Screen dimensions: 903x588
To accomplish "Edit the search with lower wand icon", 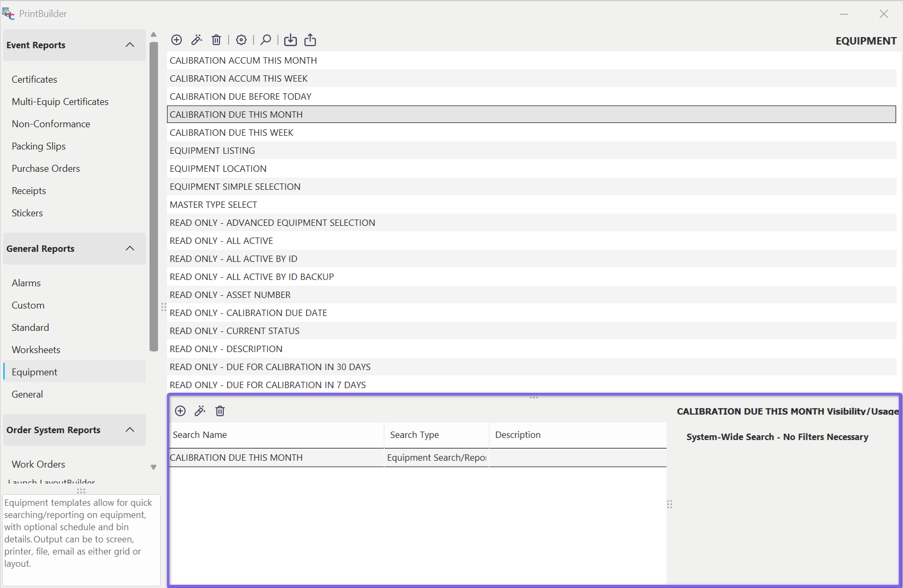I will 200,411.
